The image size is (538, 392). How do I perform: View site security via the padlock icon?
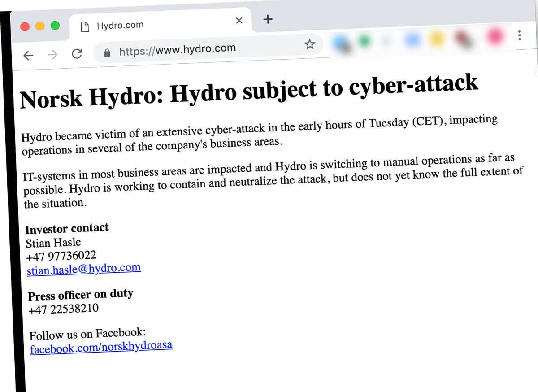coord(107,52)
